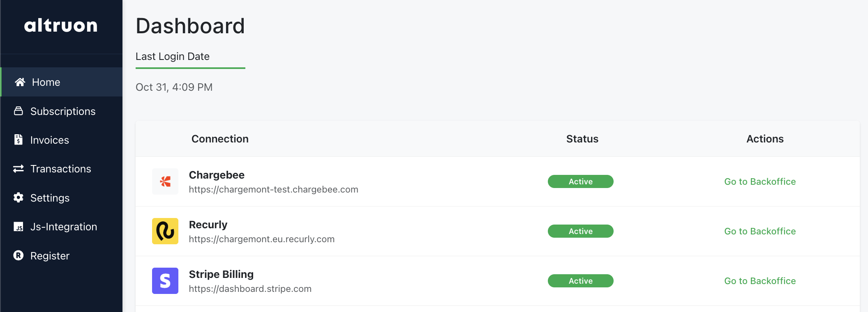Click the Invoices document icon
Image resolution: width=868 pixels, height=312 pixels.
point(18,140)
